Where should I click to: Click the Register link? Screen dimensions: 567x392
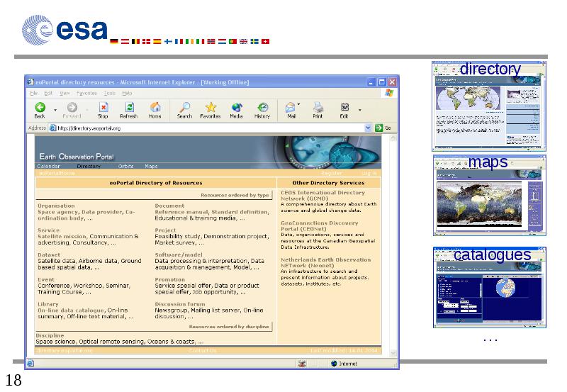[331, 173]
